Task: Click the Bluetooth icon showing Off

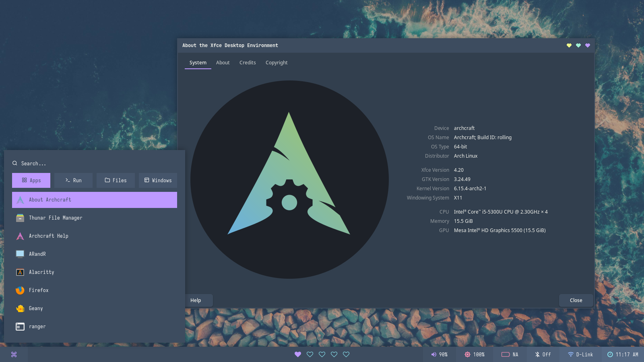Action: 537,354
